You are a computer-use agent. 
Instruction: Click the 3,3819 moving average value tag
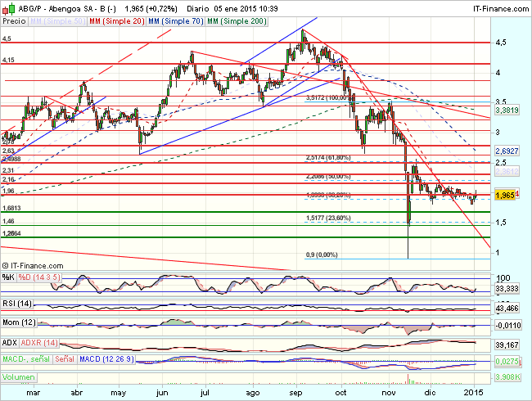coord(507,110)
